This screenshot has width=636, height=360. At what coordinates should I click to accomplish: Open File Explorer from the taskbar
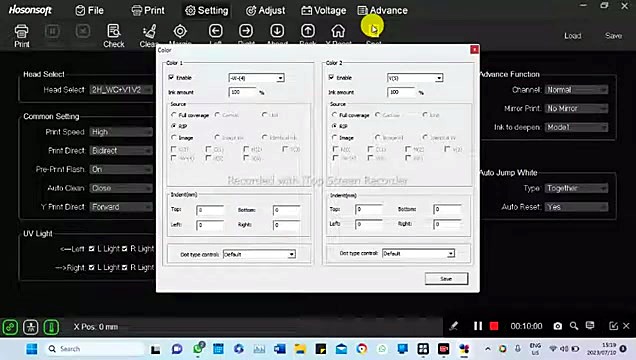pos(300,349)
